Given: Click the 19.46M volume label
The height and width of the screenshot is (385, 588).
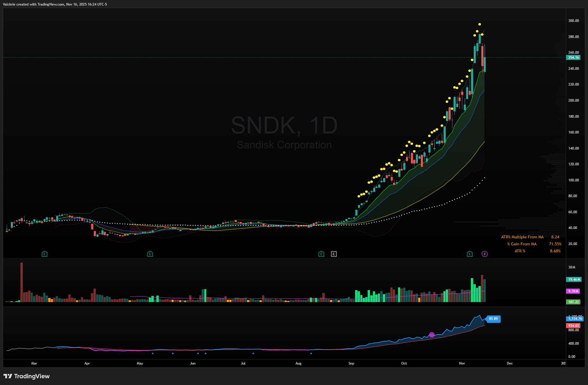Looking at the screenshot, I should [x=574, y=280].
